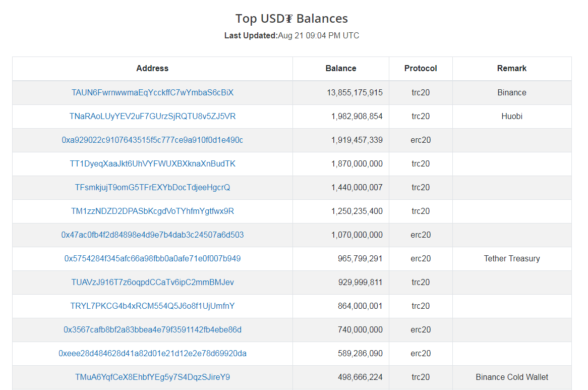Click the Remark column header

tap(512, 68)
